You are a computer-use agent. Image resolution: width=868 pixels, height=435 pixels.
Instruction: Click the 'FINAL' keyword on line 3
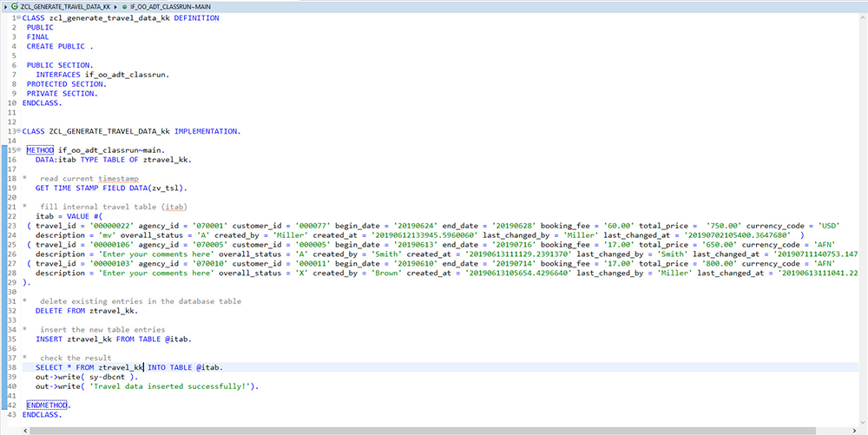(x=37, y=36)
